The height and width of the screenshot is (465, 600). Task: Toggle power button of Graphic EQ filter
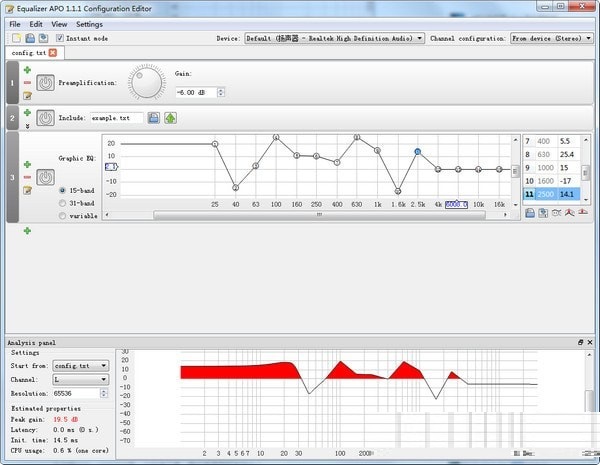coord(45,177)
